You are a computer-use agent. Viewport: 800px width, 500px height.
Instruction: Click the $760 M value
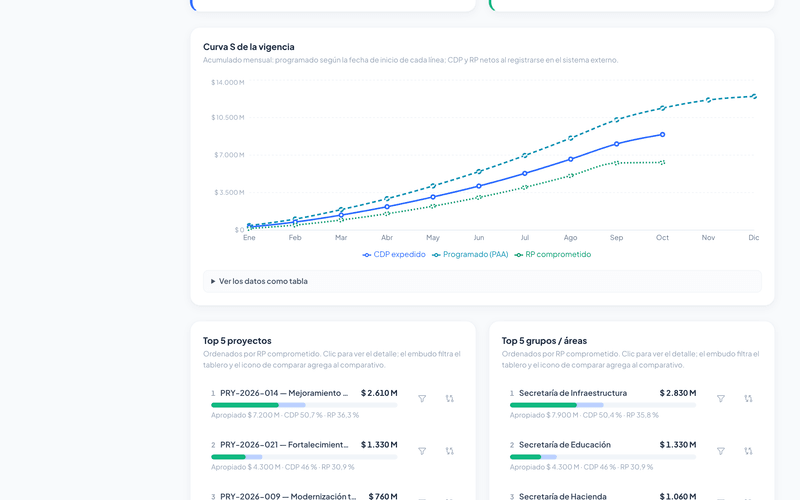click(383, 496)
